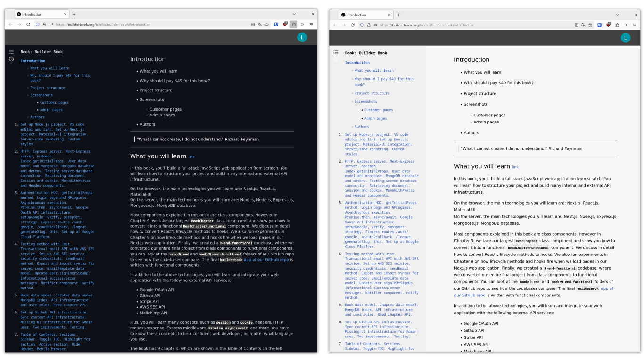Toggle reader view in the dark window

tap(253, 25)
